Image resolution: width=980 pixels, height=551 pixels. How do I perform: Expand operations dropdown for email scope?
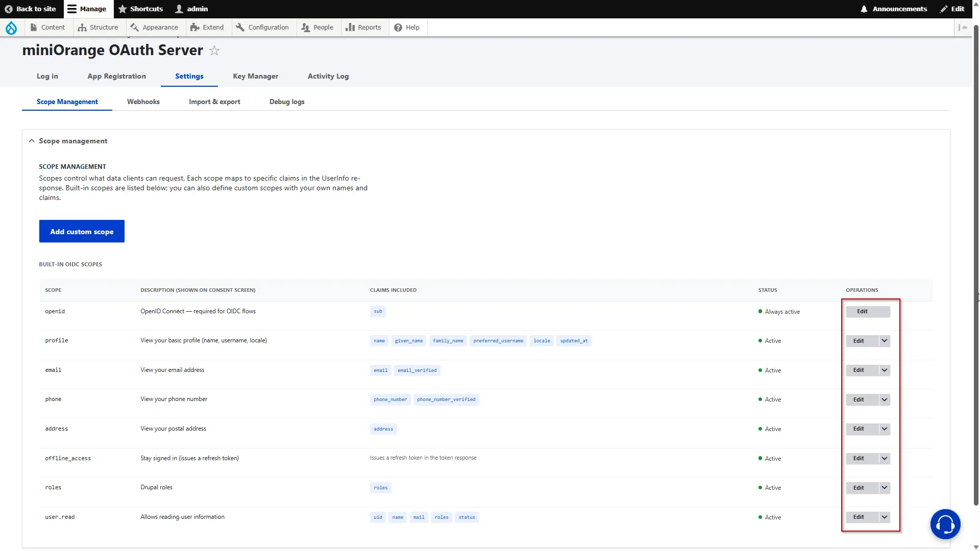tap(885, 370)
